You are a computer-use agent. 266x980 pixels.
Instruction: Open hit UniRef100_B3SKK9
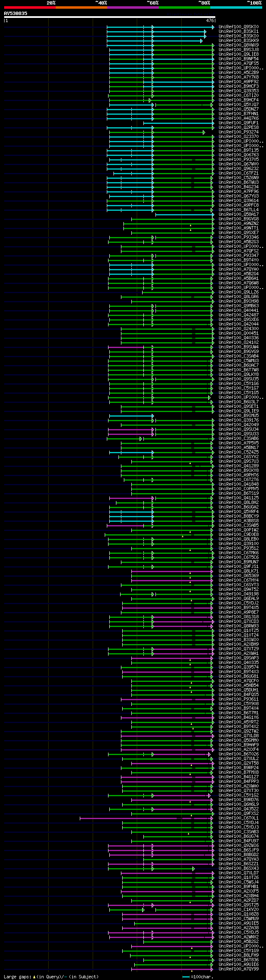239,41
